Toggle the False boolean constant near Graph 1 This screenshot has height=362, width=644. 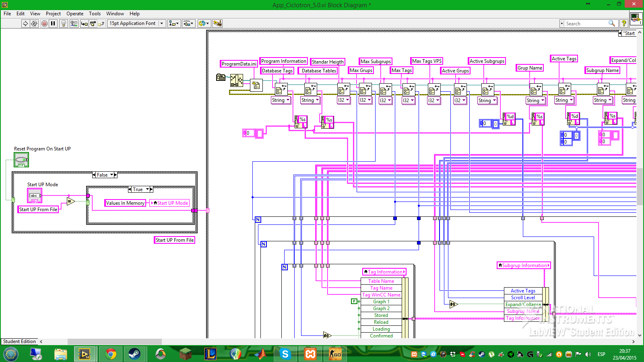(354, 301)
